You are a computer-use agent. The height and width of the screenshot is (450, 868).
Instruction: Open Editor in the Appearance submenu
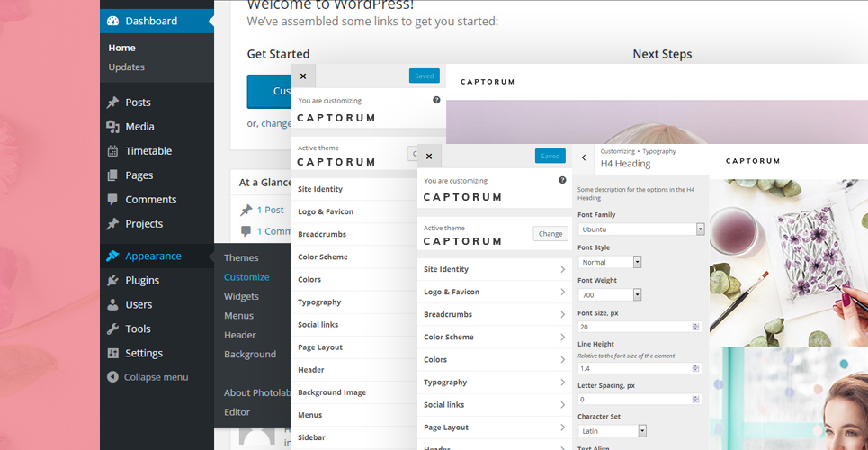[x=237, y=412]
